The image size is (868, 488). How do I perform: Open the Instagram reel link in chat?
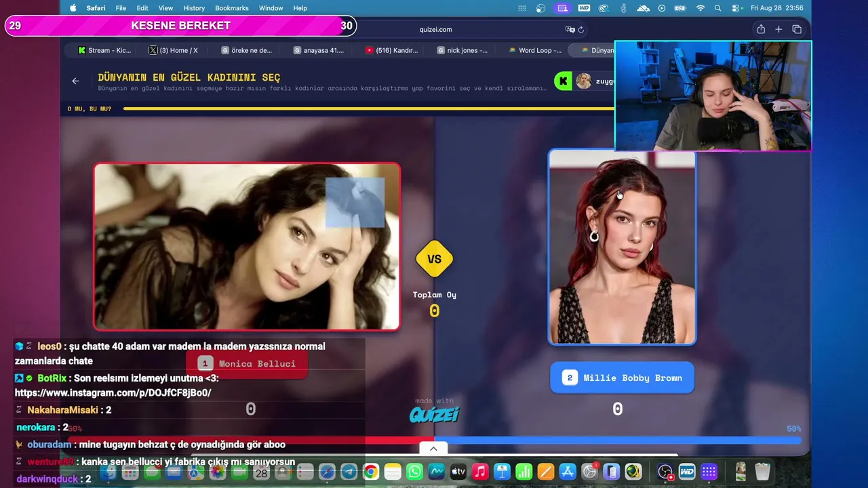click(x=113, y=393)
